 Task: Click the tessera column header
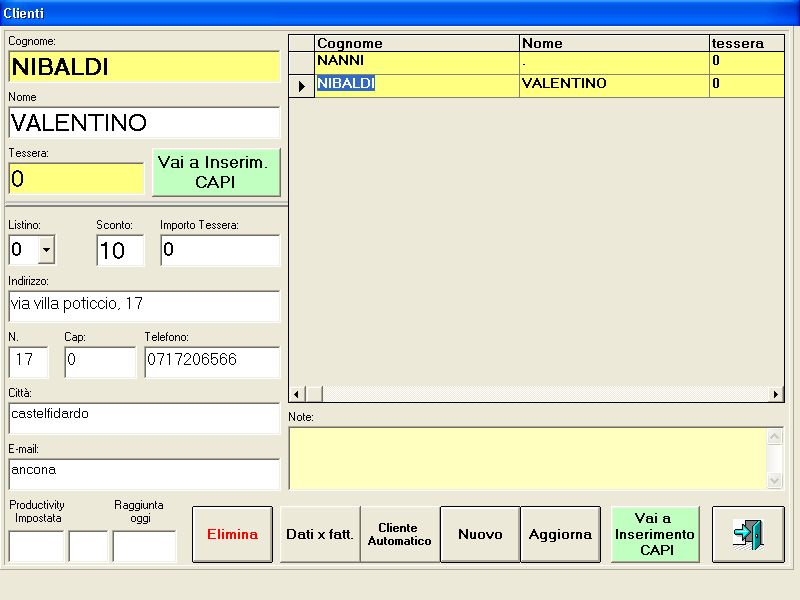click(747, 43)
